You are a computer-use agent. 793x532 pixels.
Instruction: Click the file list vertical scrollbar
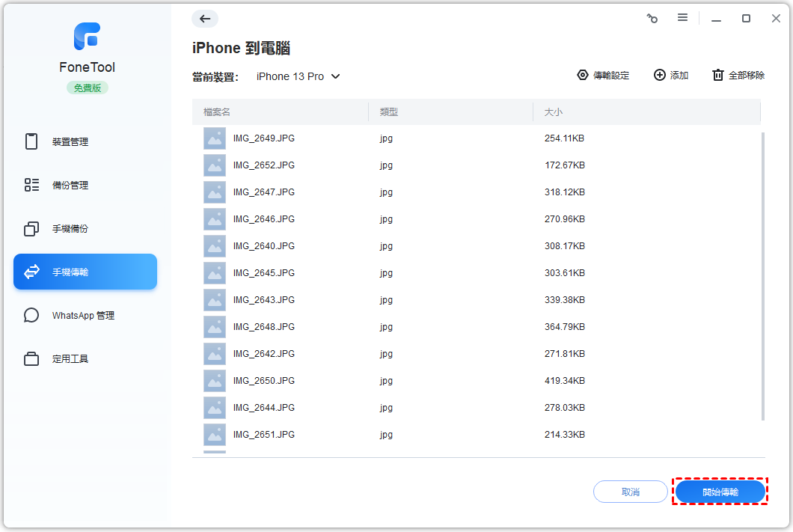click(762, 277)
